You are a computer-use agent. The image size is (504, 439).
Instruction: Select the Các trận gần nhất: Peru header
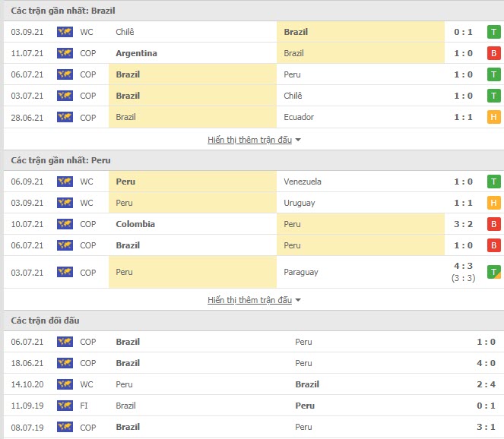coord(61,160)
